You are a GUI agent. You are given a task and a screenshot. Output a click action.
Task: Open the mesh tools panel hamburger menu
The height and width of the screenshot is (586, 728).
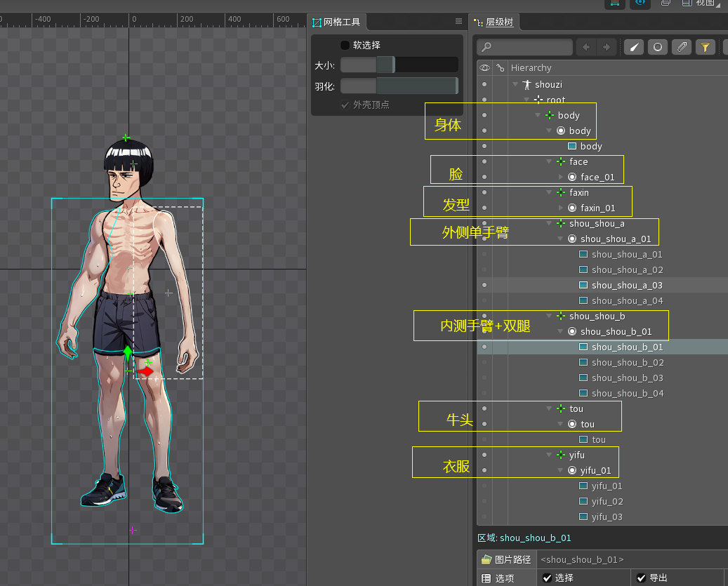click(458, 22)
